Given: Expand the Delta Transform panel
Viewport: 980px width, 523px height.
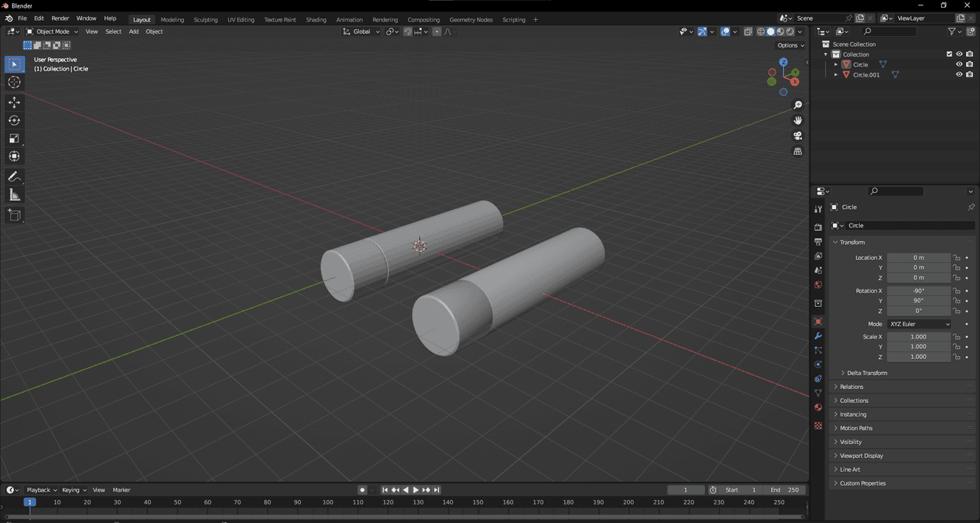Looking at the screenshot, I should [867, 373].
